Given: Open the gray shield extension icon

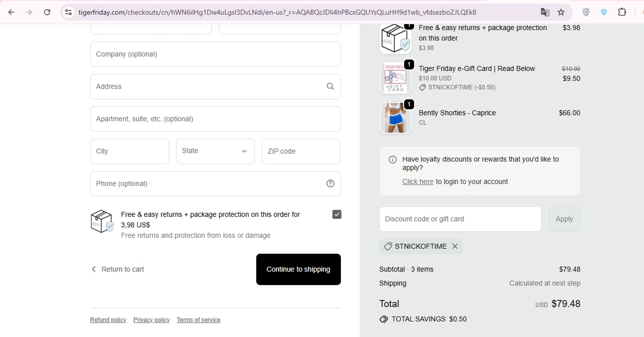Looking at the screenshot, I should 586,12.
